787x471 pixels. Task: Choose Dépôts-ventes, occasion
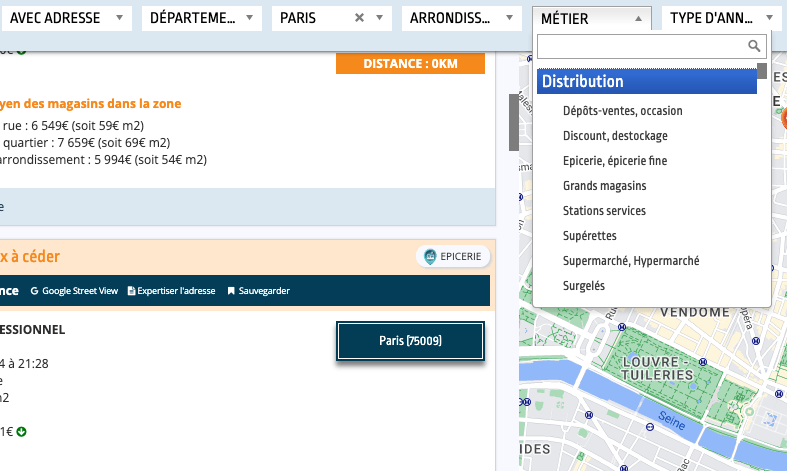622,111
